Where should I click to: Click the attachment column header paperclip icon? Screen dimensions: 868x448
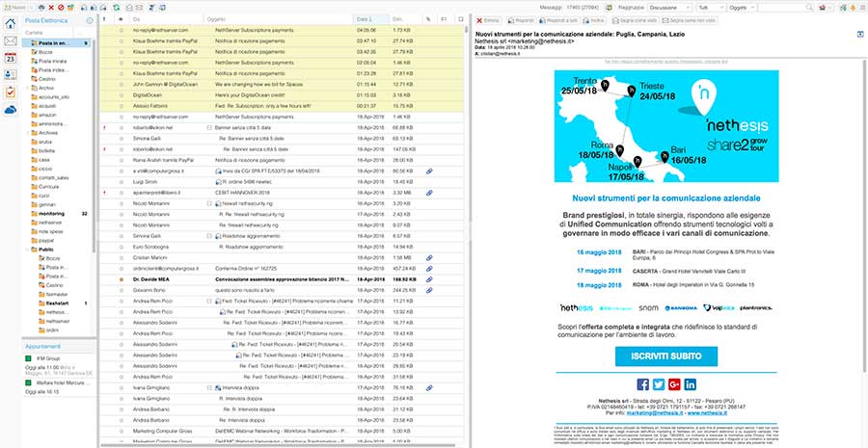point(428,19)
